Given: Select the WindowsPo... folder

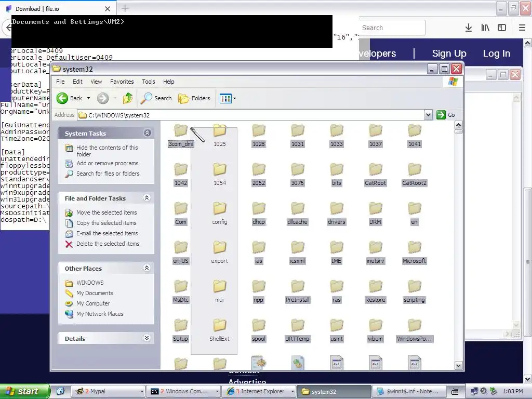Looking at the screenshot, I should 414,330.
